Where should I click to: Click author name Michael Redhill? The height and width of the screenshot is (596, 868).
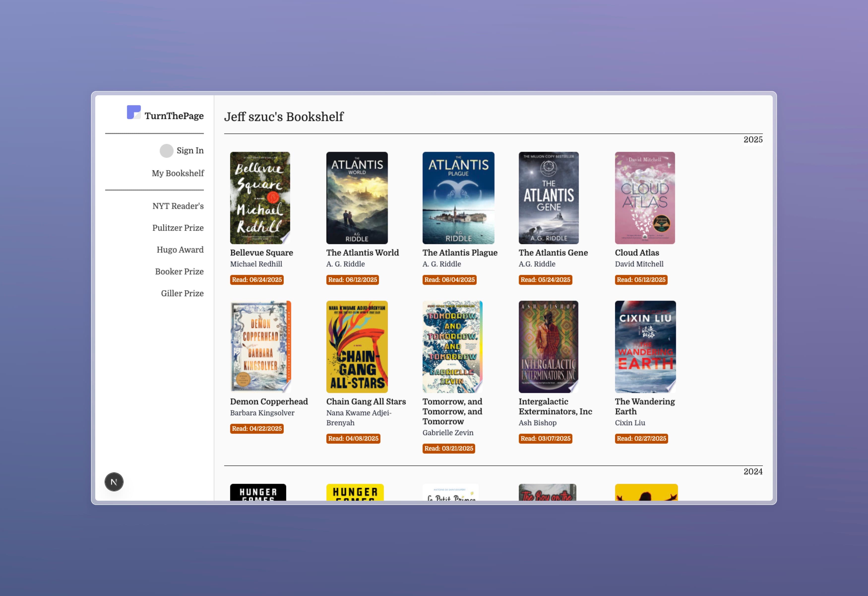(256, 264)
